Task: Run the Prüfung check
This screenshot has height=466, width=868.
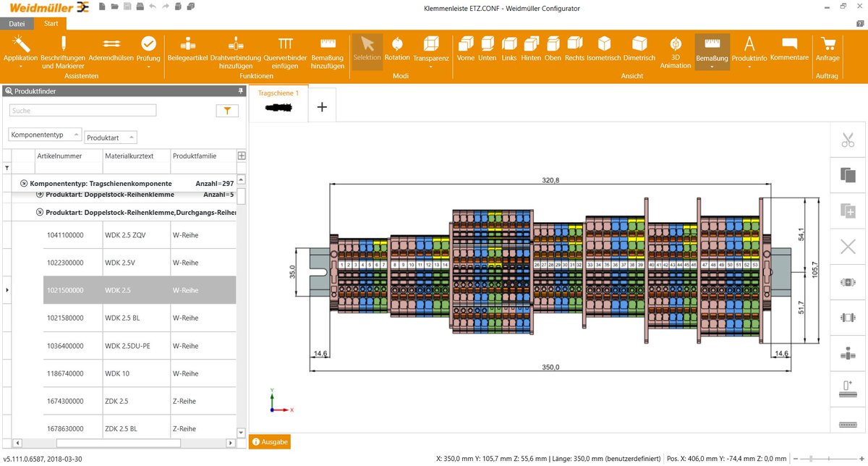Action: tap(148, 51)
